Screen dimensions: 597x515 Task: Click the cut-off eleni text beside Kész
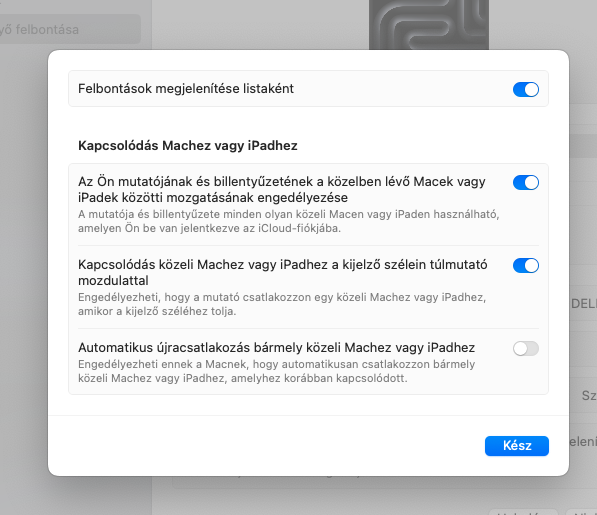pos(583,442)
